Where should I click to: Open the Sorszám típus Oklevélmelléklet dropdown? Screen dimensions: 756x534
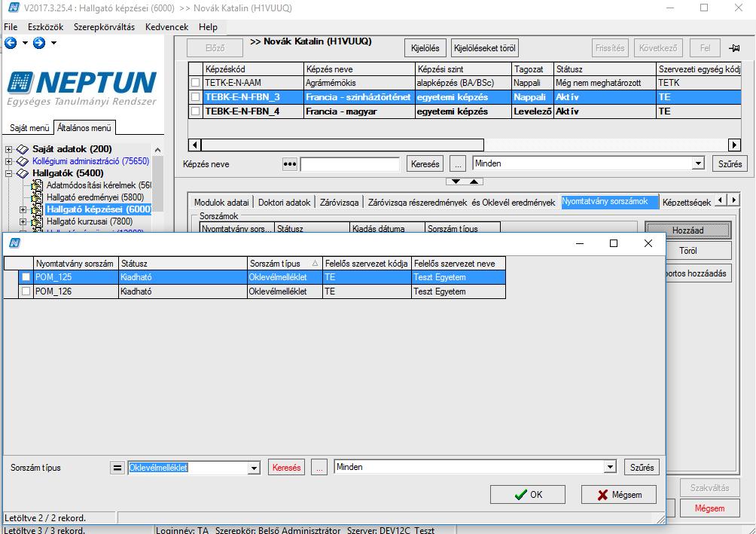pyautogui.click(x=254, y=468)
